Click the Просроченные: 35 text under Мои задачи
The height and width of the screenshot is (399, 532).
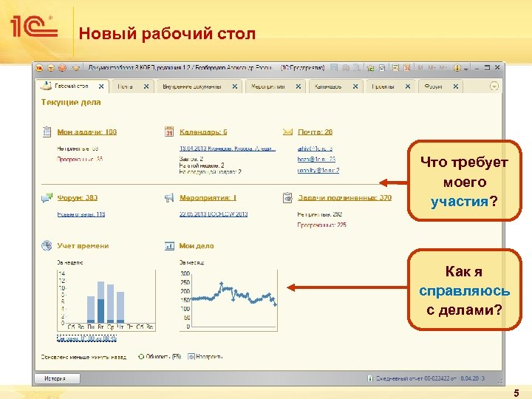click(80, 159)
